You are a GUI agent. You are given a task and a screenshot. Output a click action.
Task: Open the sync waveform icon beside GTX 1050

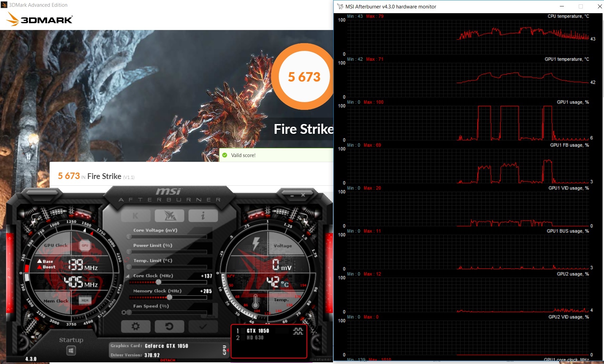[x=298, y=331]
